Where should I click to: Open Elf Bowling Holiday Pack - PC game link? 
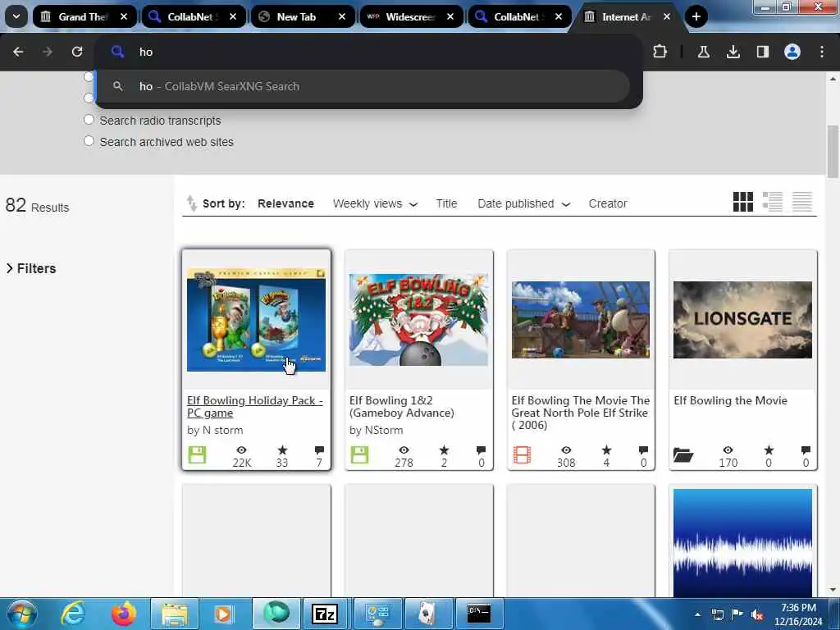pos(254,407)
